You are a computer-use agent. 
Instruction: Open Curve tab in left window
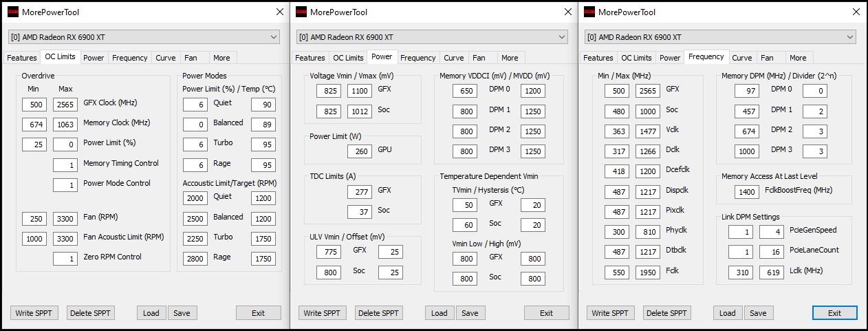[166, 58]
